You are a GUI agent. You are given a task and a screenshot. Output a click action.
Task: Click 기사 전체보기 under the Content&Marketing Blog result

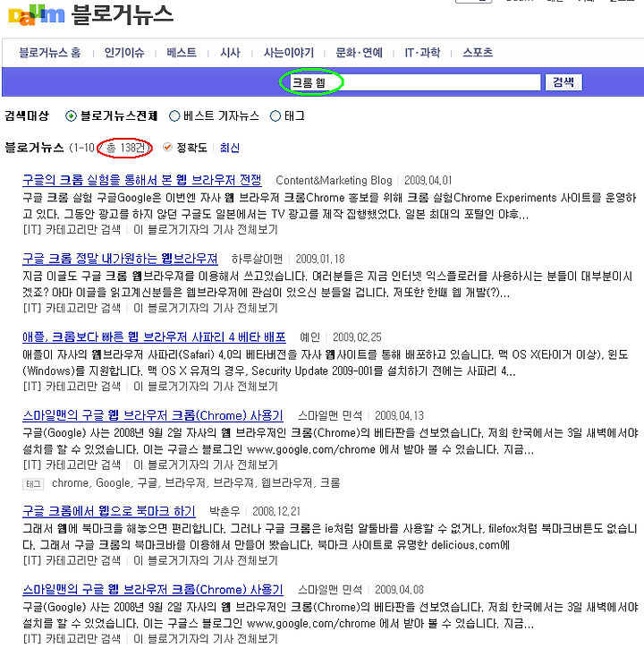(206, 229)
